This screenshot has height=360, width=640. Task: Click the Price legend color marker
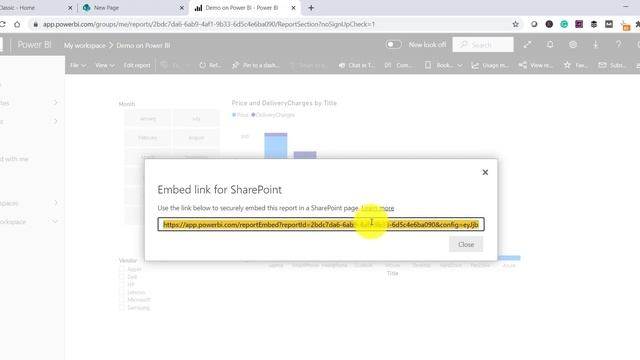pos(234,115)
